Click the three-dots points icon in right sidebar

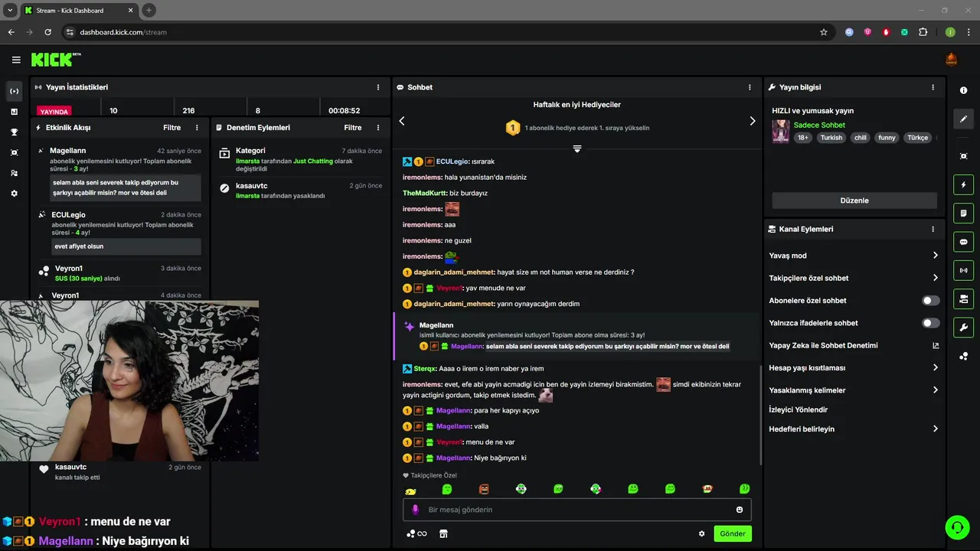click(963, 357)
